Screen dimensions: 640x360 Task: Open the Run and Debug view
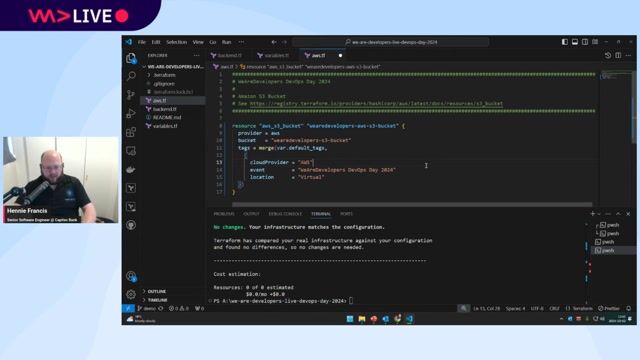point(131,113)
